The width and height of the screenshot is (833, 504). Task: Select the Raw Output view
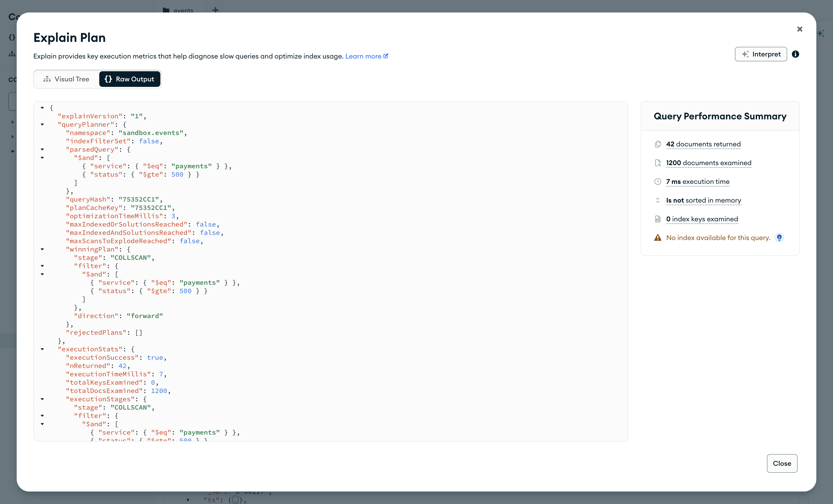[x=129, y=79]
